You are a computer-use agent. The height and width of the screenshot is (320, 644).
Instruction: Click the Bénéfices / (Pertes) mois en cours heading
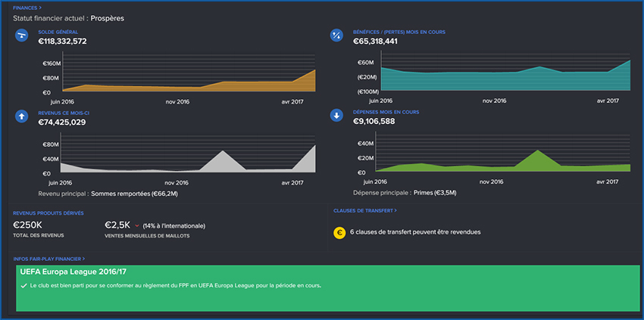point(399,32)
